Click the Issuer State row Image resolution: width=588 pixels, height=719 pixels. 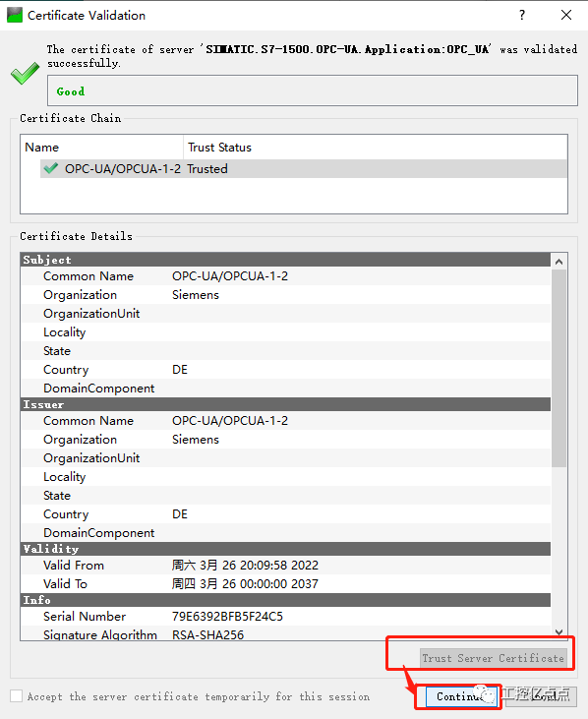pyautogui.click(x=285, y=495)
